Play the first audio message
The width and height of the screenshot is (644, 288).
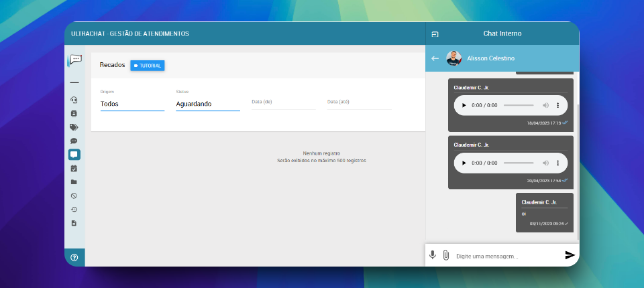pos(464,106)
